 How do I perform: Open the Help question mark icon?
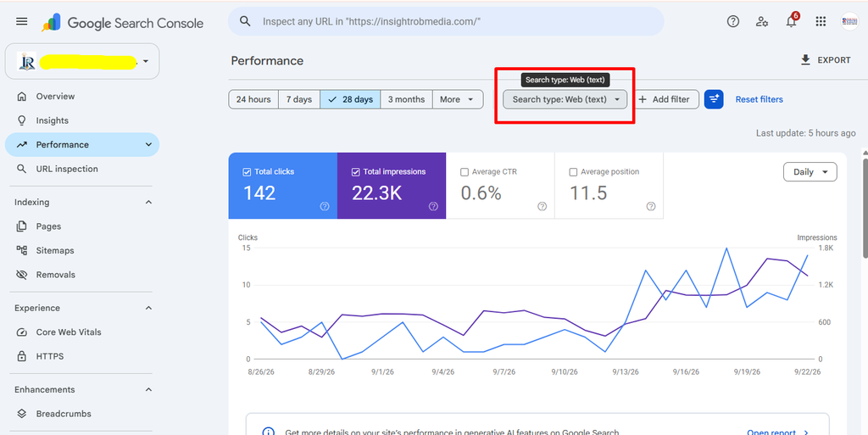[733, 21]
